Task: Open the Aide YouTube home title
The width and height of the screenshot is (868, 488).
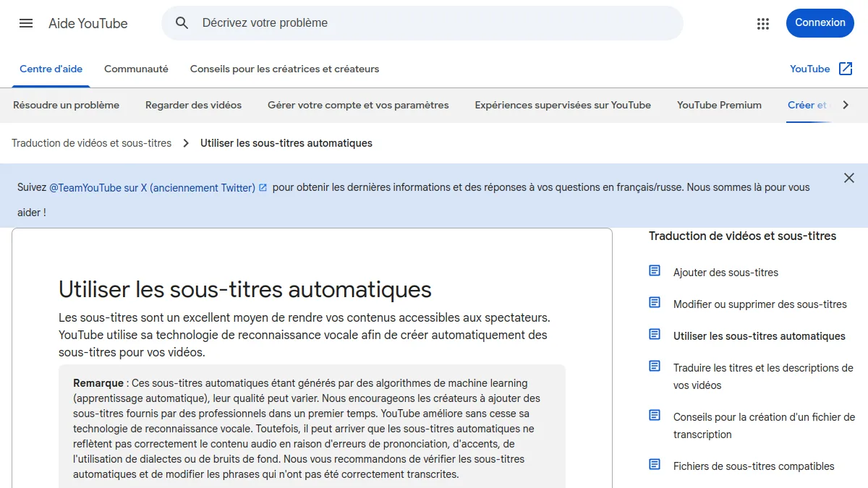Action: pyautogui.click(x=88, y=23)
